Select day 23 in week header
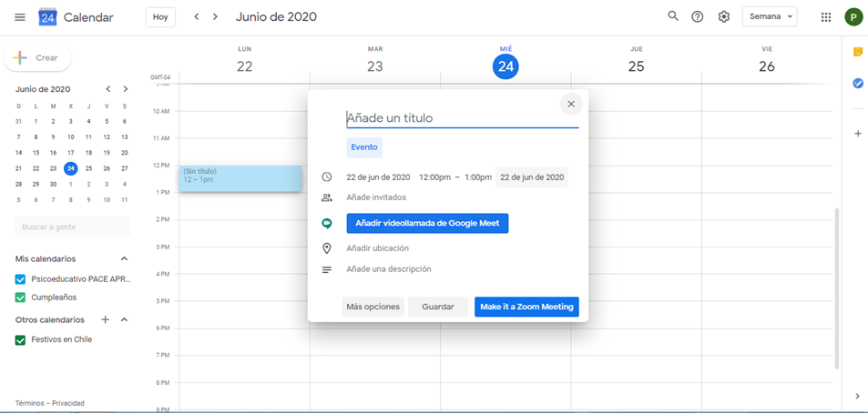The height and width of the screenshot is (414, 868). coord(374,67)
